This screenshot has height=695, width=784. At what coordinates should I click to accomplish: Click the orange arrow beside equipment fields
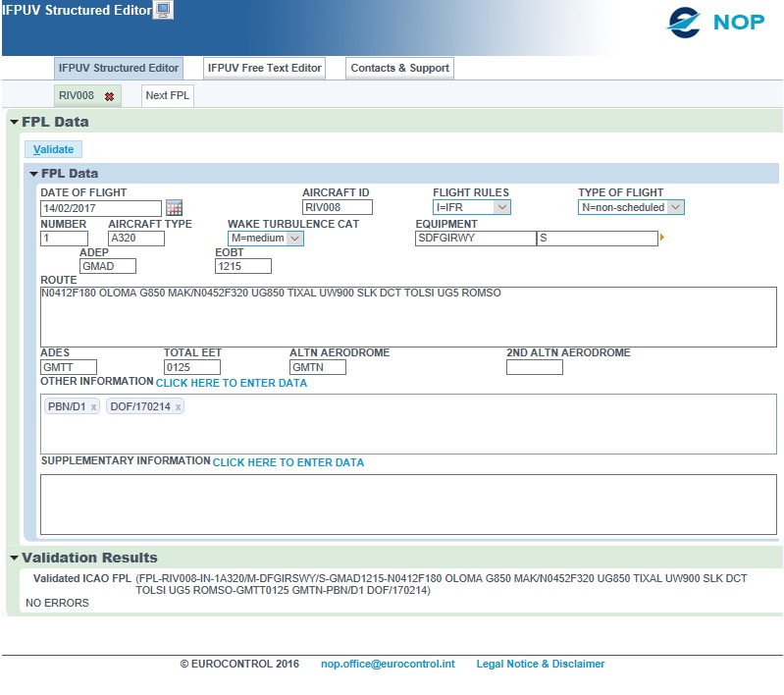[x=662, y=238]
